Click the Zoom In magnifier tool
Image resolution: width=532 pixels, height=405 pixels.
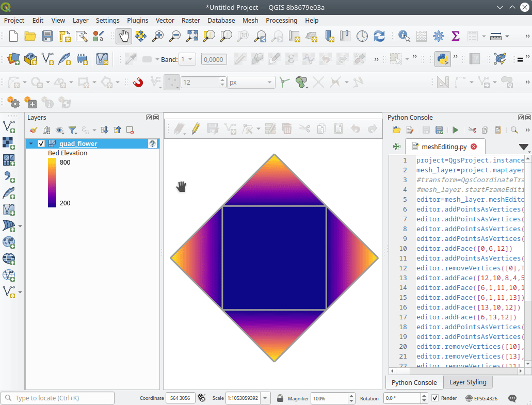click(158, 36)
